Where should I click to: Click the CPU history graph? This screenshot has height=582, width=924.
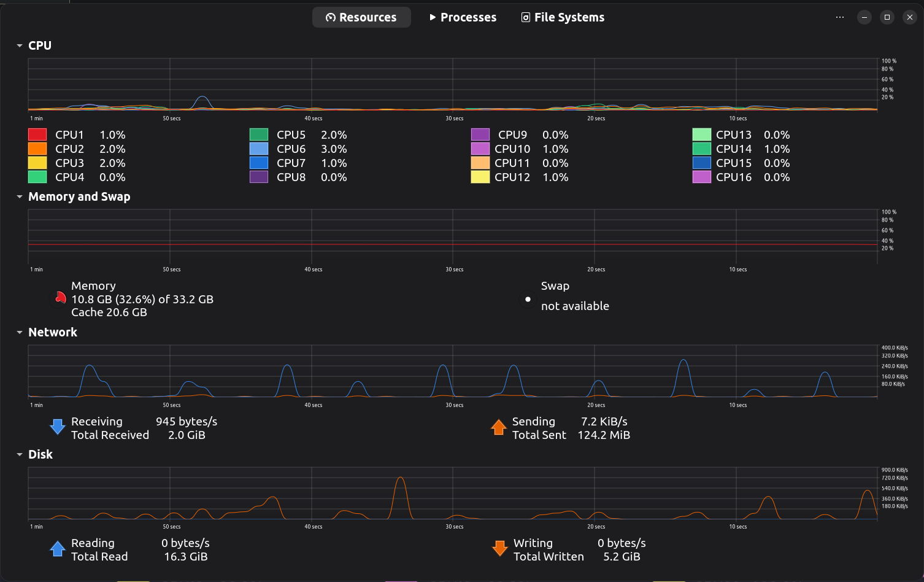(x=453, y=85)
